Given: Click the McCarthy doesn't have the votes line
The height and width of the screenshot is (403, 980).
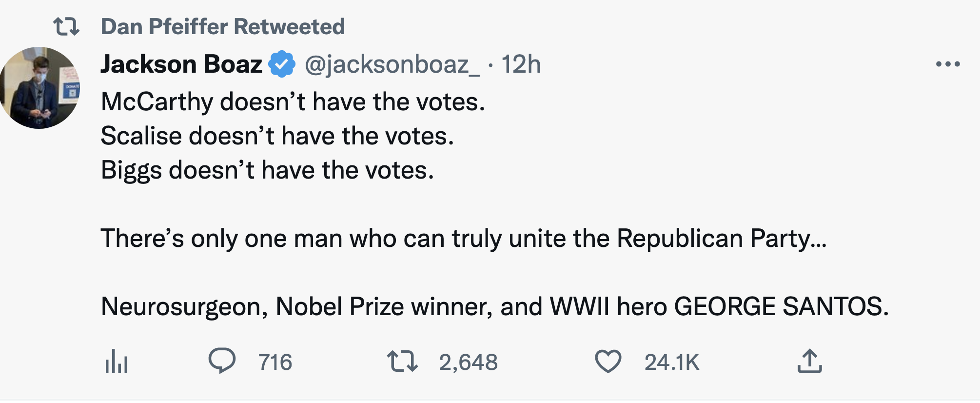Looking at the screenshot, I should point(293,102).
